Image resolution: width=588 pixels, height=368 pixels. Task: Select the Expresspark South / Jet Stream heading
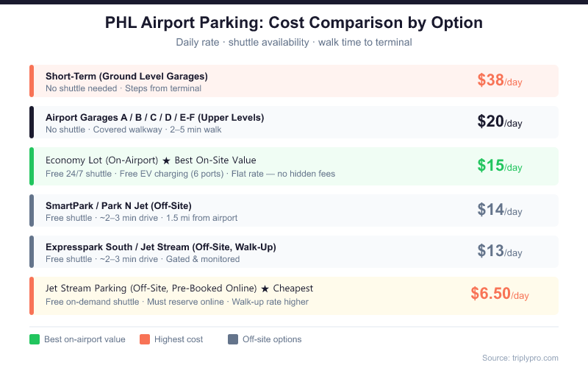[x=161, y=247]
